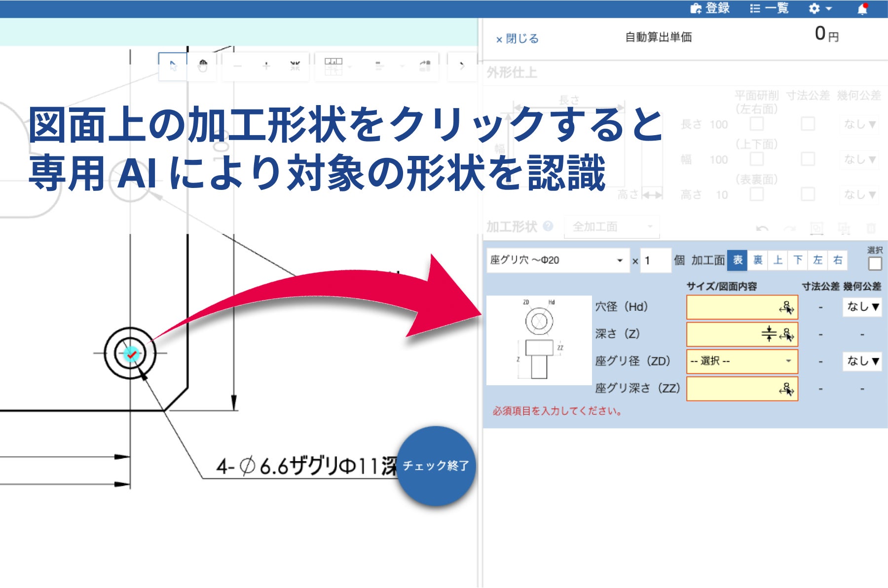Click the icon between copy and trash
This screenshot has width=888, height=588.
844,228
